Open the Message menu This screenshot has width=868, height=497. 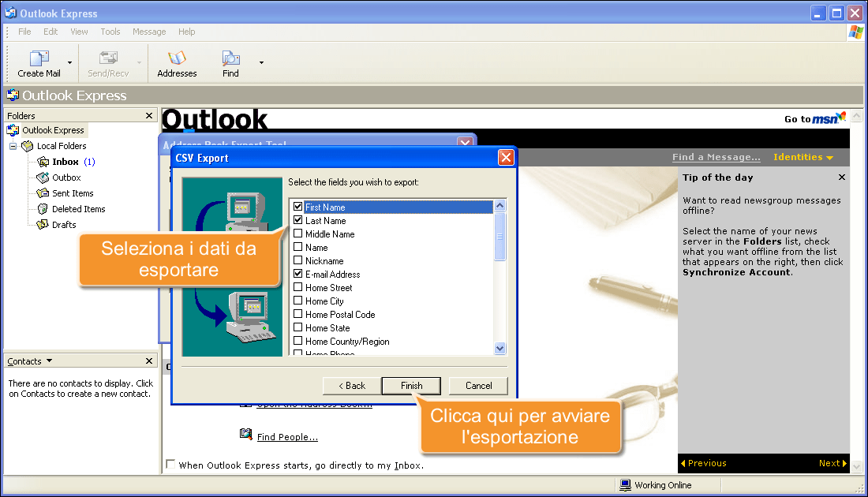(x=149, y=32)
